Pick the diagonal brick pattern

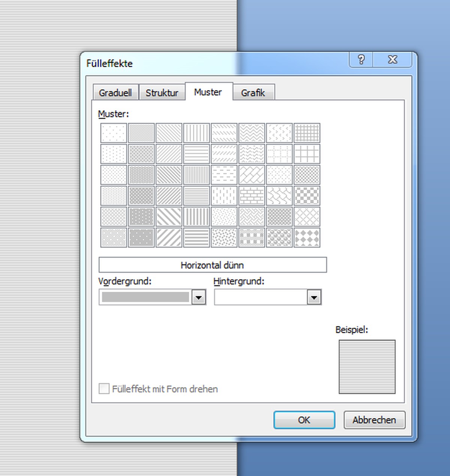point(252,175)
